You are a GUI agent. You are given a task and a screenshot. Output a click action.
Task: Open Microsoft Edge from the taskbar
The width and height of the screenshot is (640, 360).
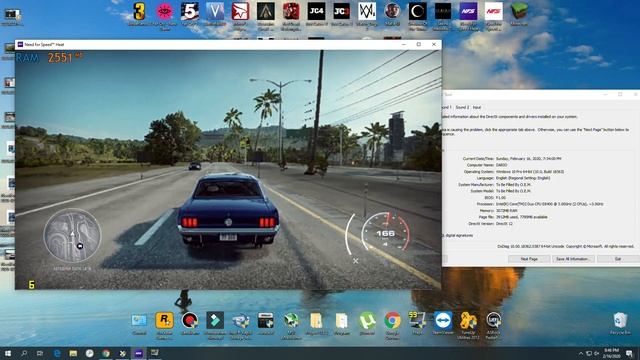click(57, 353)
